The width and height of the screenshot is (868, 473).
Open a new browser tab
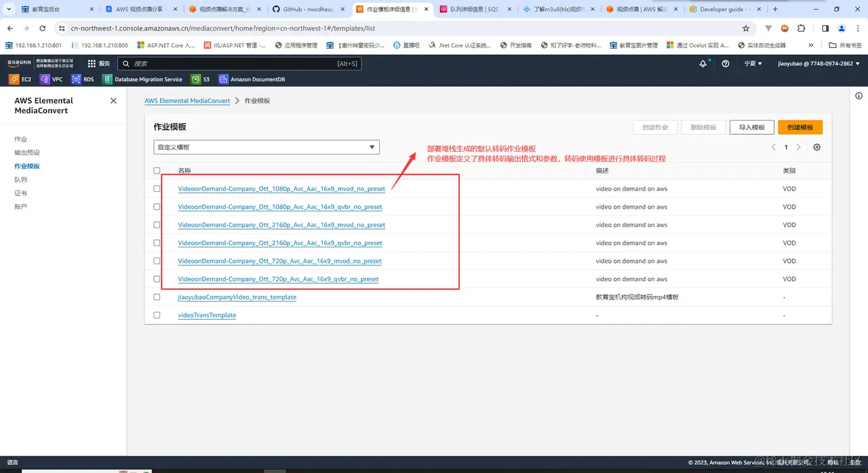(775, 9)
